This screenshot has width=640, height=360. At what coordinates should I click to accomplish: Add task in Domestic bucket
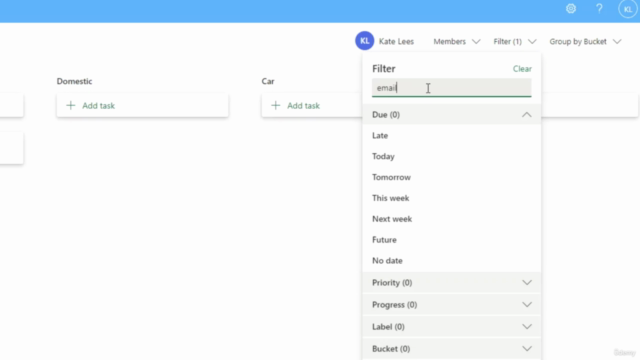click(142, 105)
